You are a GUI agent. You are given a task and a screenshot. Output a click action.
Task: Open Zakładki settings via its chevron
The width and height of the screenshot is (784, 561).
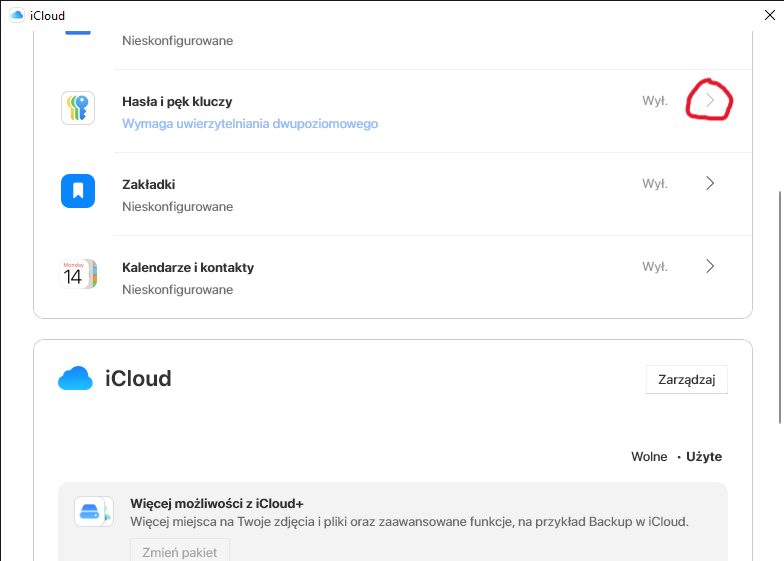click(710, 183)
